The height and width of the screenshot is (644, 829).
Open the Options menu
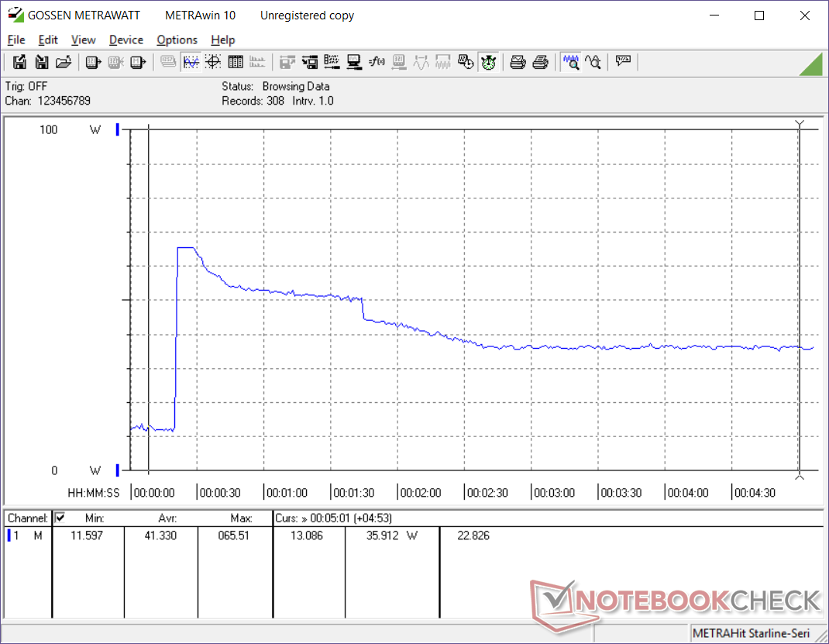[x=177, y=40]
